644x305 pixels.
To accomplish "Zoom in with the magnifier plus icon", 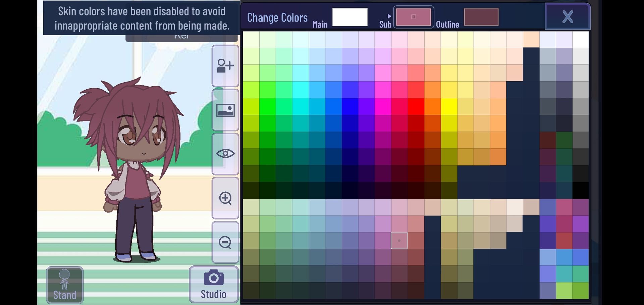I will [225, 198].
